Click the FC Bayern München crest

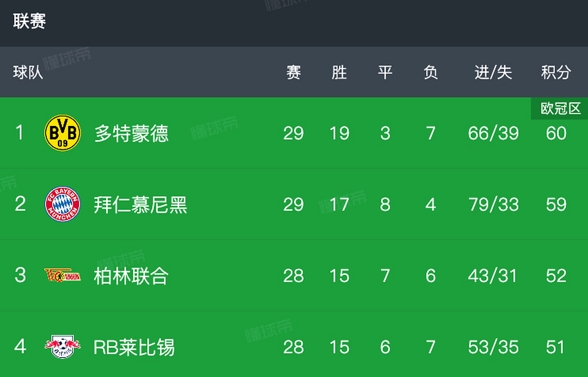(62, 204)
